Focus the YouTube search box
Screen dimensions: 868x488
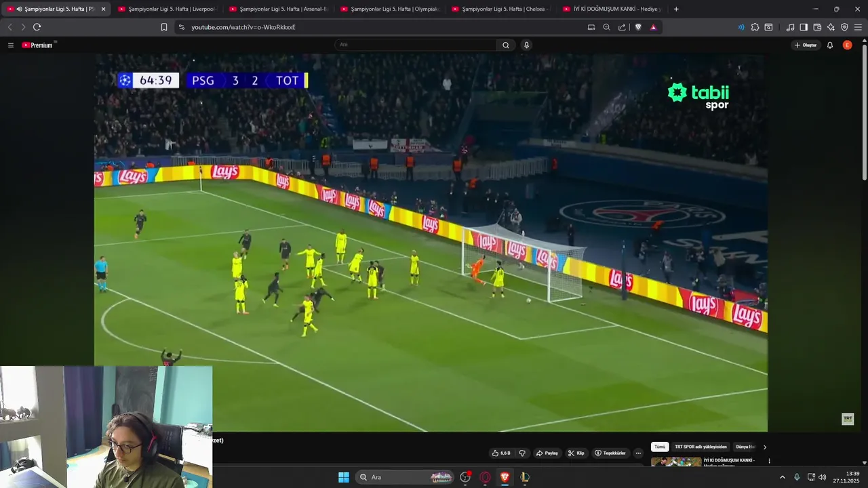[x=416, y=45]
